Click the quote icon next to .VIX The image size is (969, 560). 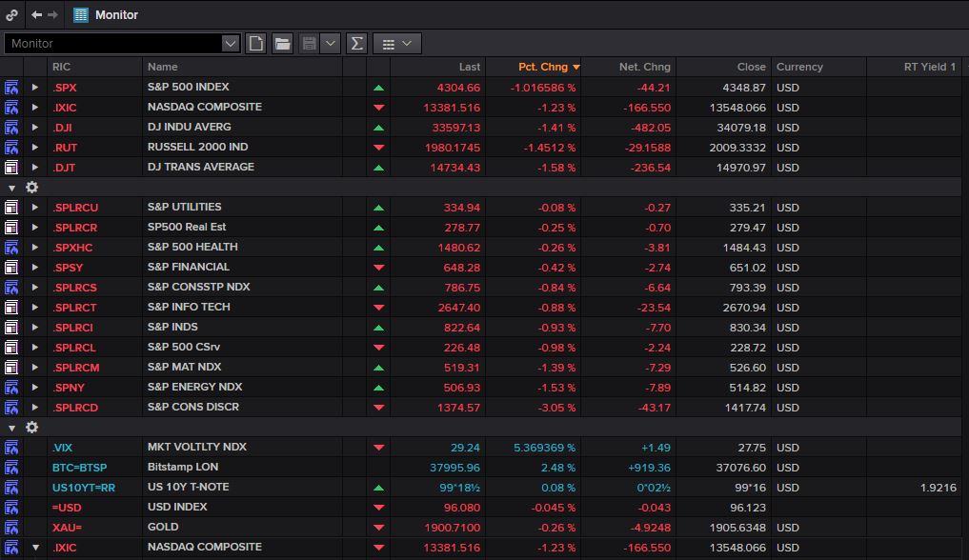pos(10,447)
